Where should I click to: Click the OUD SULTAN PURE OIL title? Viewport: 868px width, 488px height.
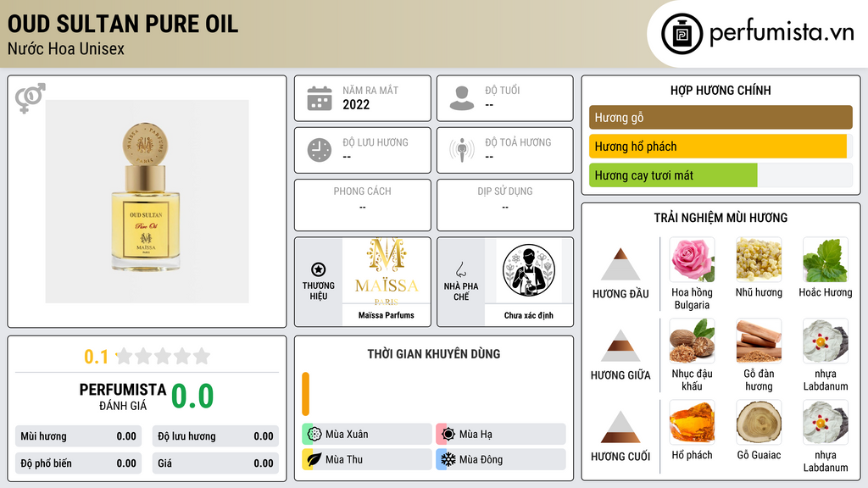(x=123, y=24)
